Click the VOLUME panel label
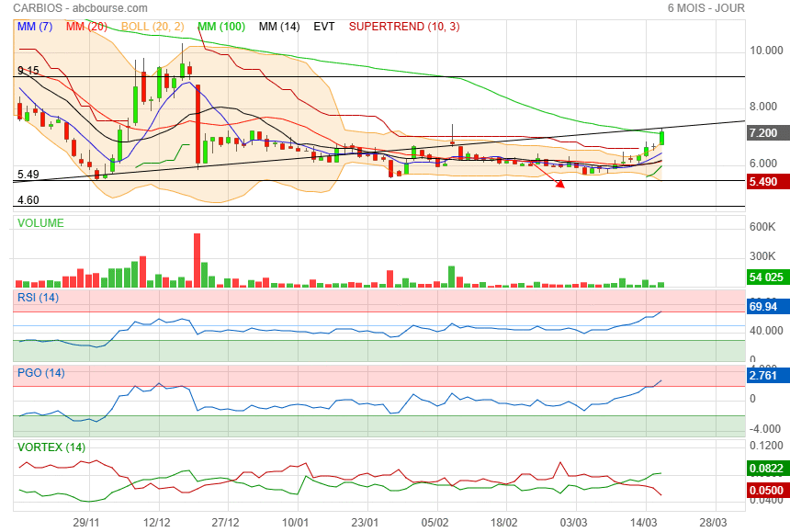Screen dimensions: 790x532 click(x=40, y=223)
